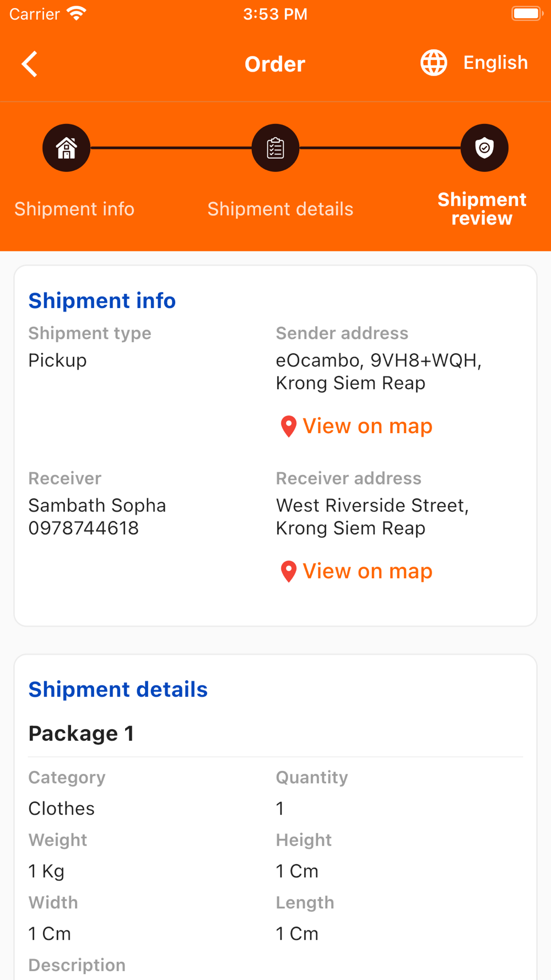Tap the battery status icon

coord(526,13)
